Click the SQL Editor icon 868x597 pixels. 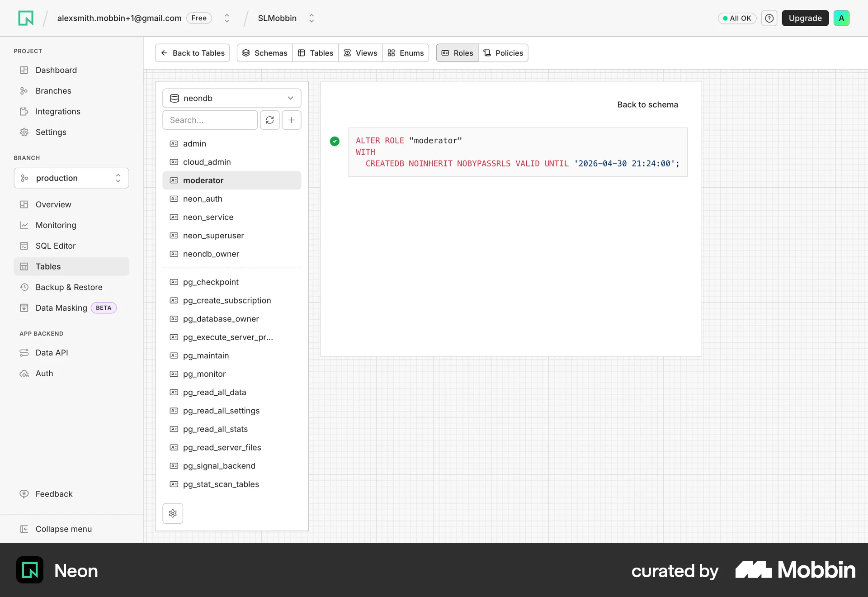tap(24, 246)
